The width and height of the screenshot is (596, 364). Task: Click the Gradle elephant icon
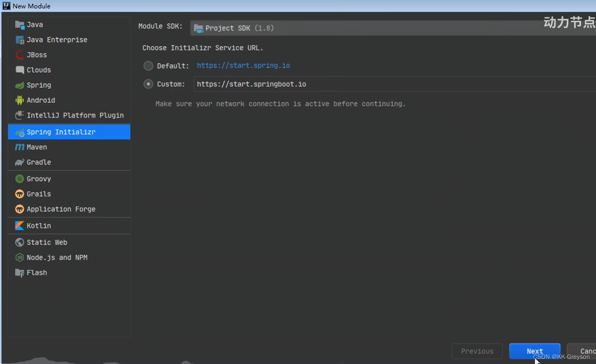(x=19, y=162)
